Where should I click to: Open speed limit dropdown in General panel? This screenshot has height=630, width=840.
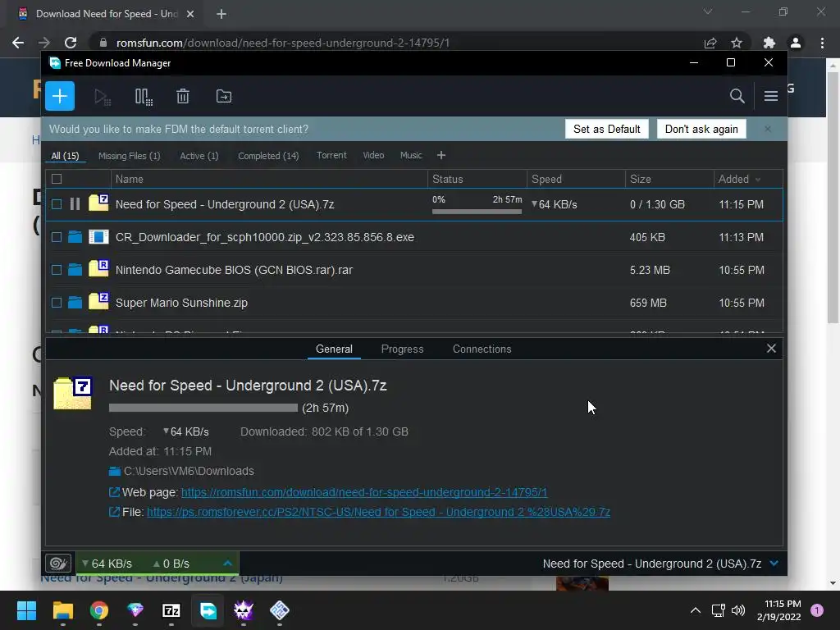[x=166, y=431]
